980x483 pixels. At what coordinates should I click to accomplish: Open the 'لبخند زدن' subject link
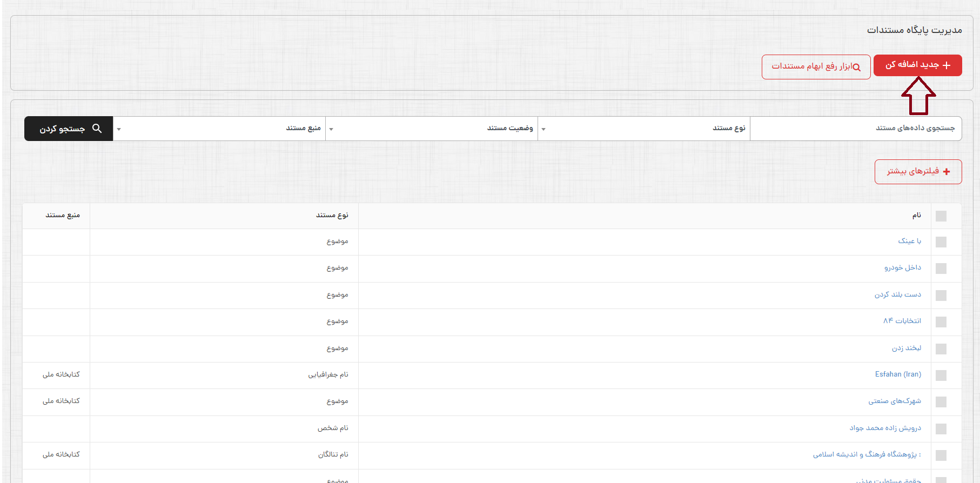tap(906, 348)
